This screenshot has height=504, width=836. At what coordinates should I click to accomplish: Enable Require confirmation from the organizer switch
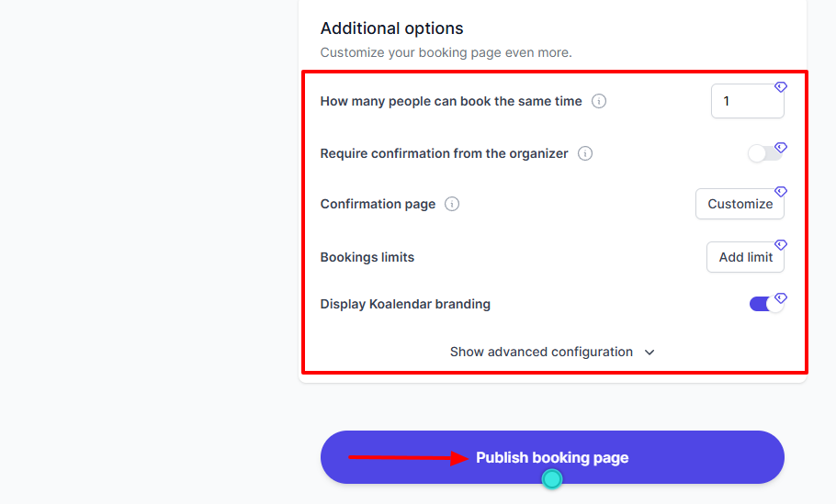click(x=764, y=153)
